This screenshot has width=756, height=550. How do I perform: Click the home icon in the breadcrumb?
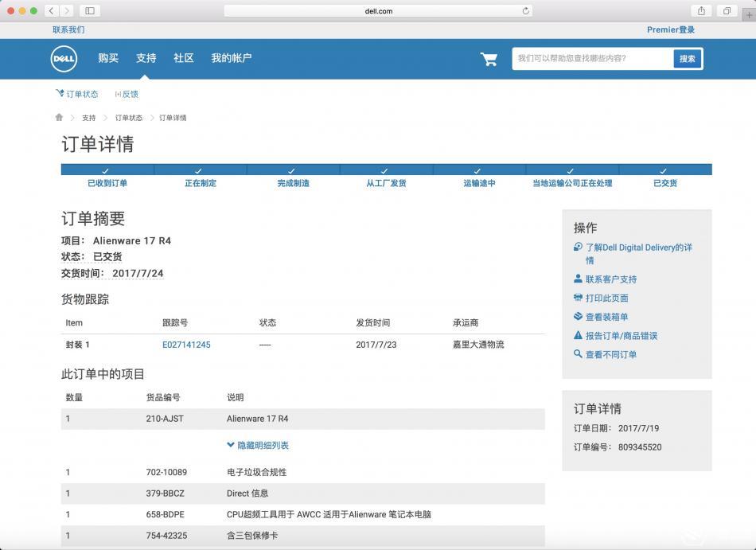[x=59, y=117]
